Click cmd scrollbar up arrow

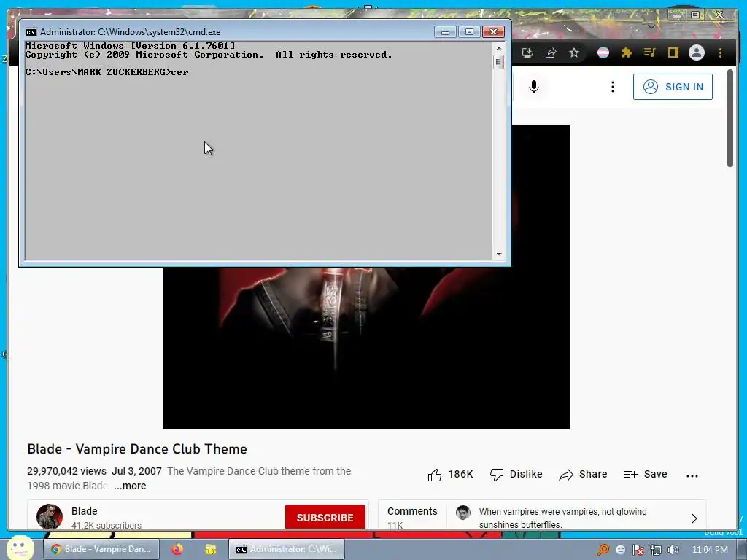[x=499, y=48]
